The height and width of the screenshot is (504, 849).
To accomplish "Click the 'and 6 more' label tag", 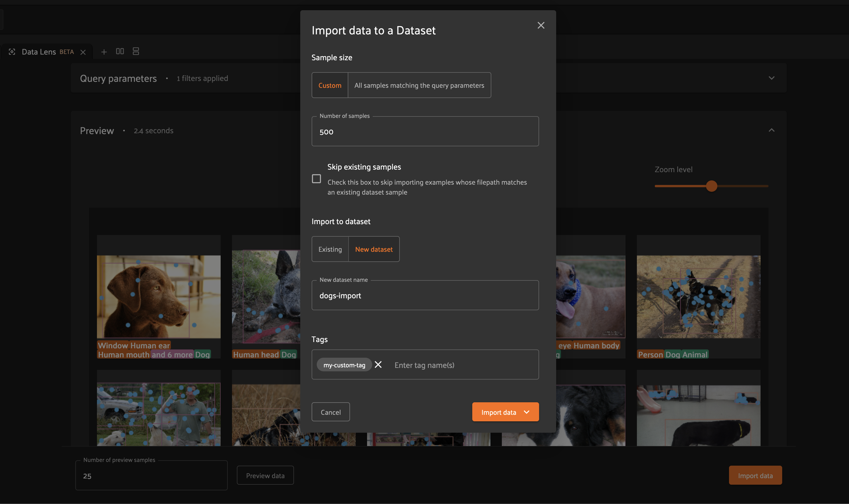I will [172, 355].
